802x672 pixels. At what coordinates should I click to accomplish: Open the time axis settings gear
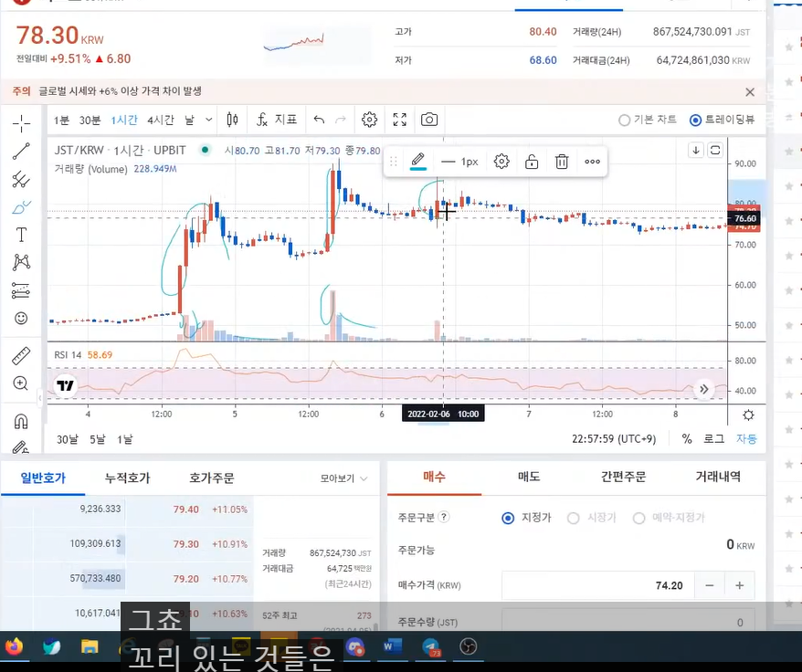pyautogui.click(x=748, y=415)
